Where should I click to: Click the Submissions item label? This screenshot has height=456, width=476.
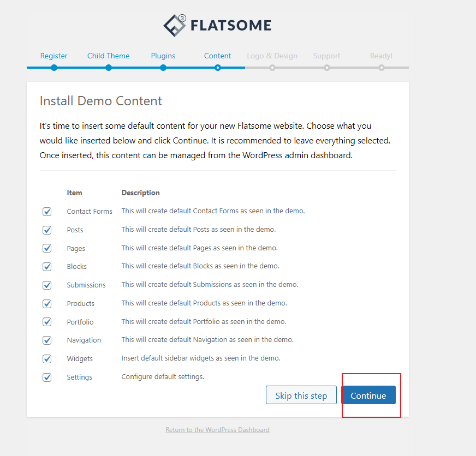point(86,285)
